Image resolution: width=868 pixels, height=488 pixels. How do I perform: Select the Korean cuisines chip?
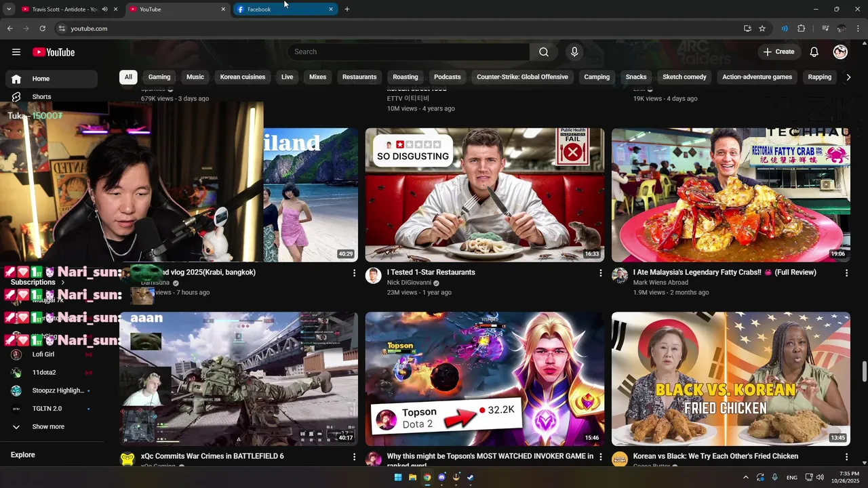coord(243,77)
